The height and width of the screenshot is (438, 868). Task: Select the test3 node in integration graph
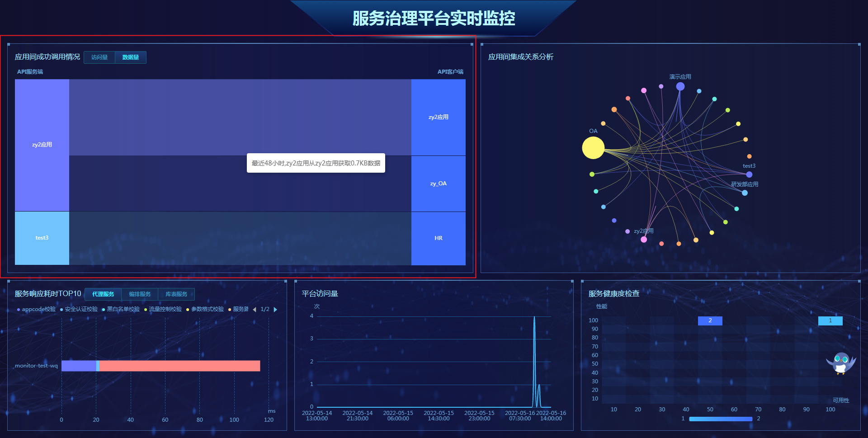[x=749, y=175]
